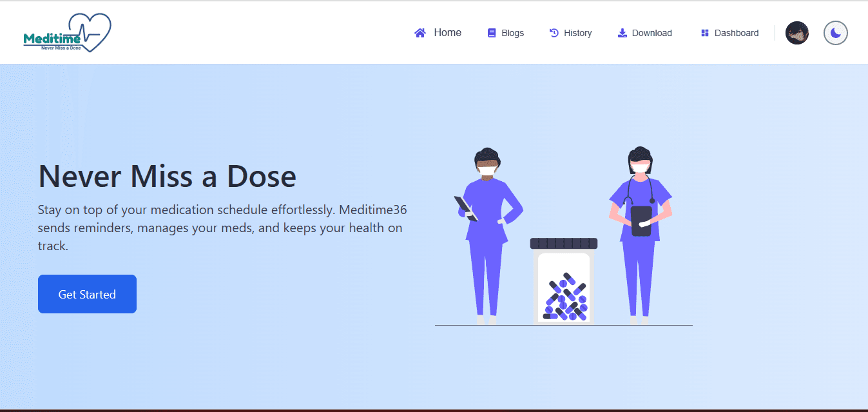Select the 'Never Miss a Dose' headline

[x=168, y=176]
